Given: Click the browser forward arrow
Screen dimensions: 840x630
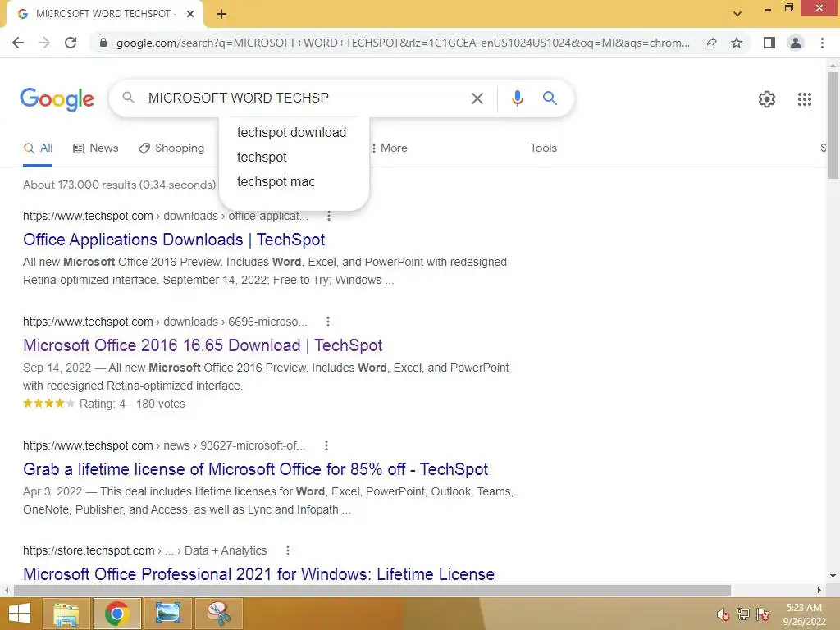Looking at the screenshot, I should [44, 43].
